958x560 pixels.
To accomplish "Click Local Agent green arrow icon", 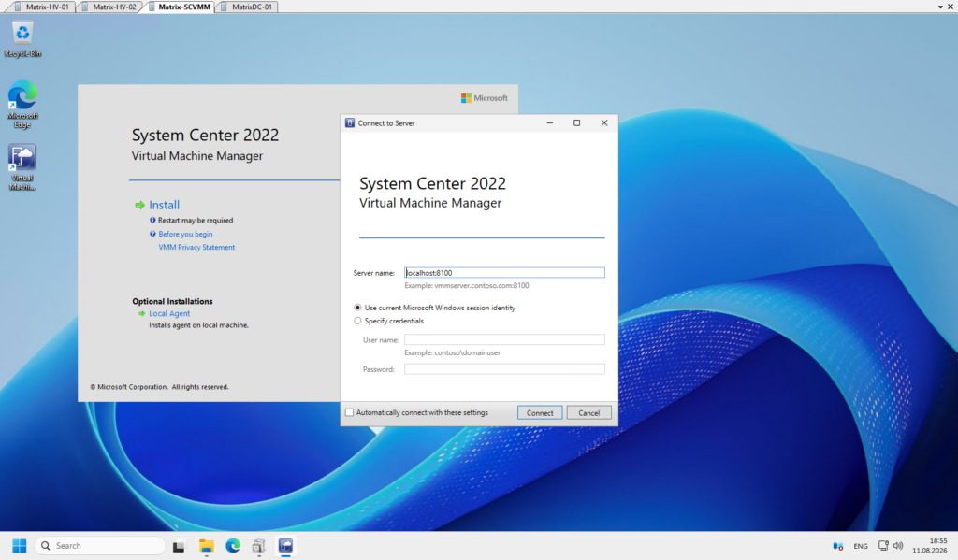I will (x=142, y=314).
